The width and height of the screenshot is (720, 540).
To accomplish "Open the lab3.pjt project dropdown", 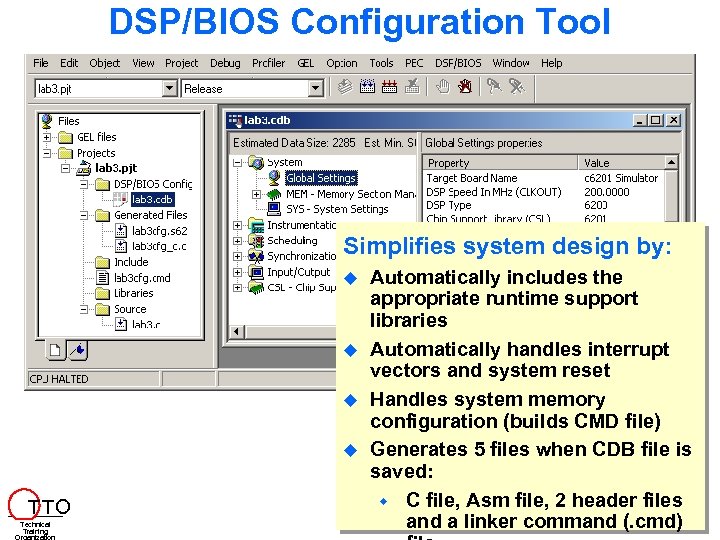I will tap(169, 88).
